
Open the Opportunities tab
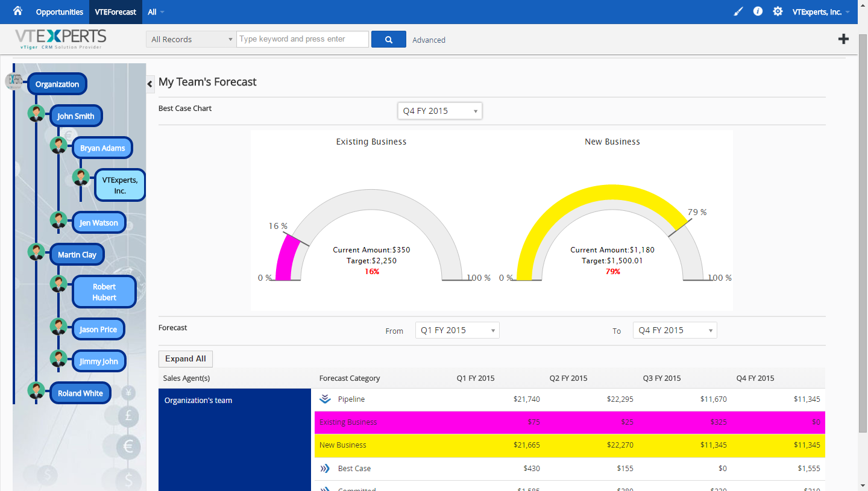pos(59,12)
